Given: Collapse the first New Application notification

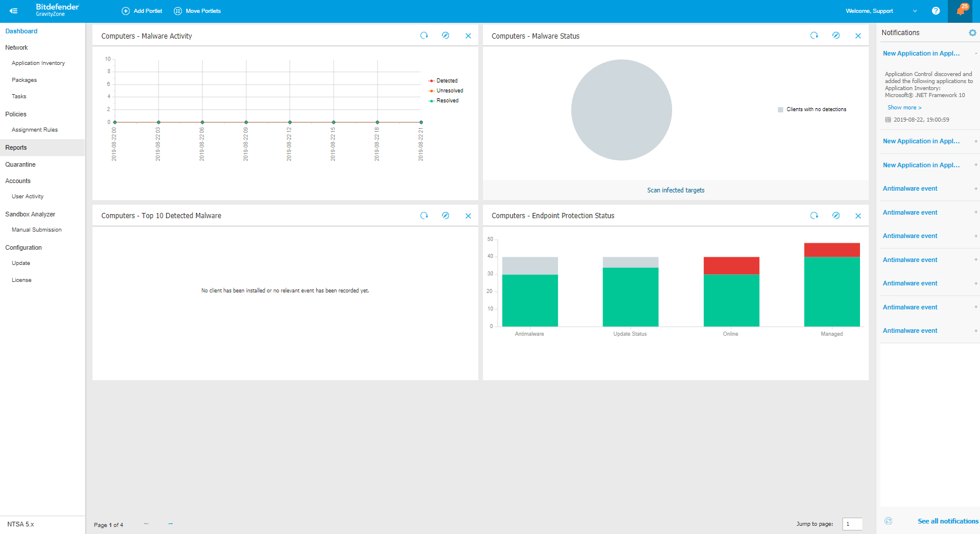Looking at the screenshot, I should pos(975,53).
